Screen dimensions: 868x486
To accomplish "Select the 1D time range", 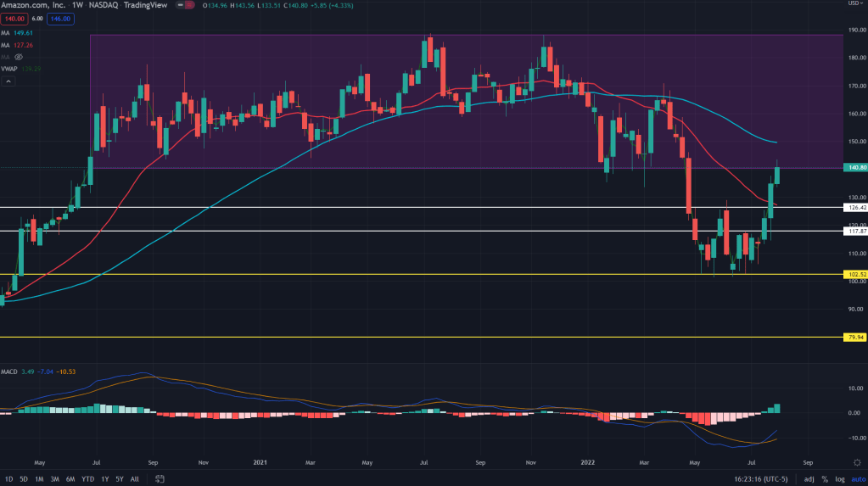I will tap(8, 479).
